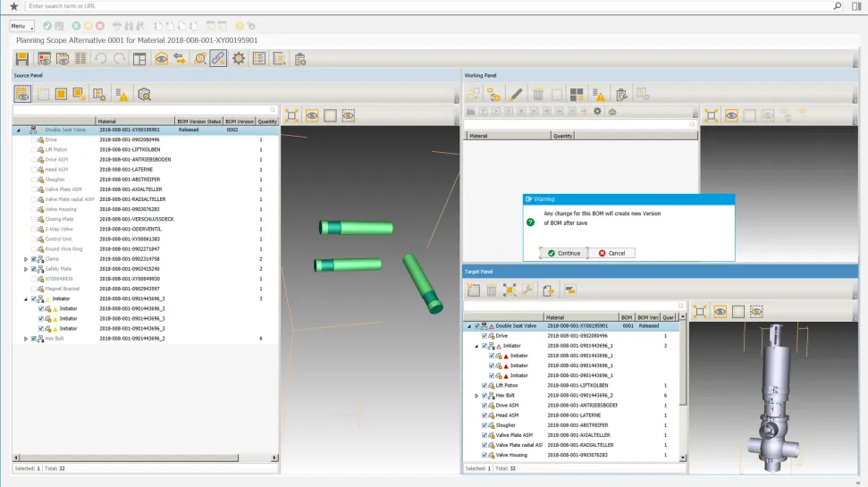Click the BOM Version Status column header
This screenshot has height=487, width=868.
click(198, 122)
